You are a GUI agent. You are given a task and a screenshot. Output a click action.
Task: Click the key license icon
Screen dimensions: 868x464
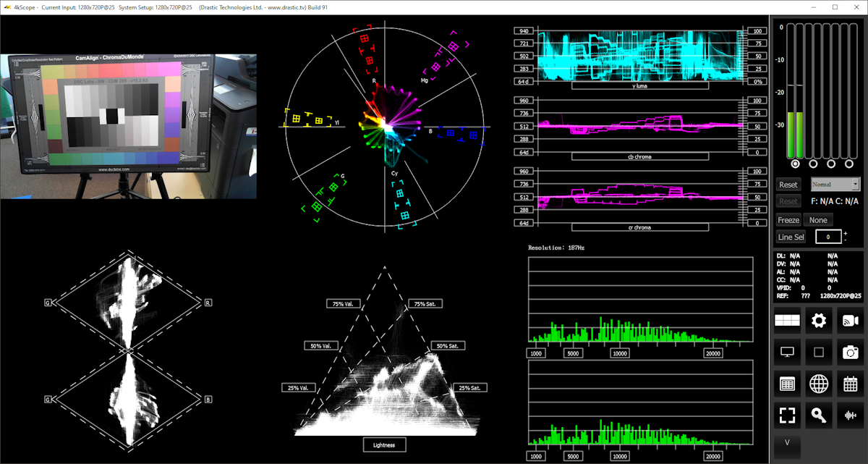[x=819, y=416]
